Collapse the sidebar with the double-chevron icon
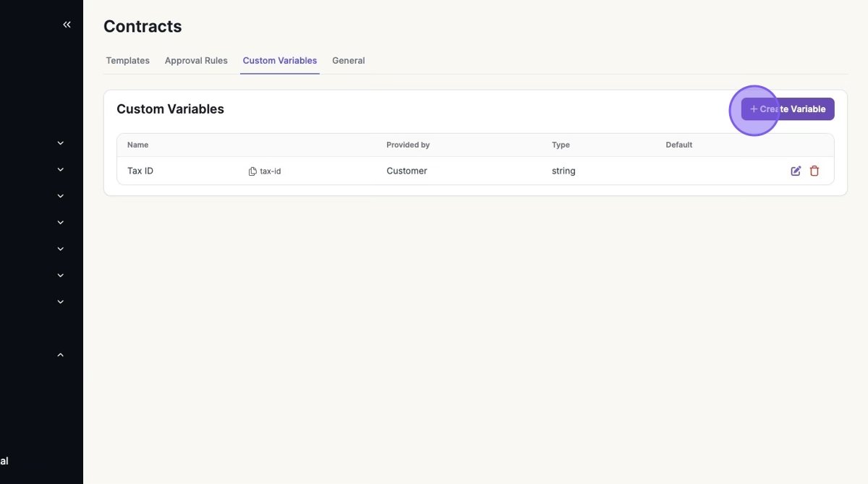 (x=67, y=25)
